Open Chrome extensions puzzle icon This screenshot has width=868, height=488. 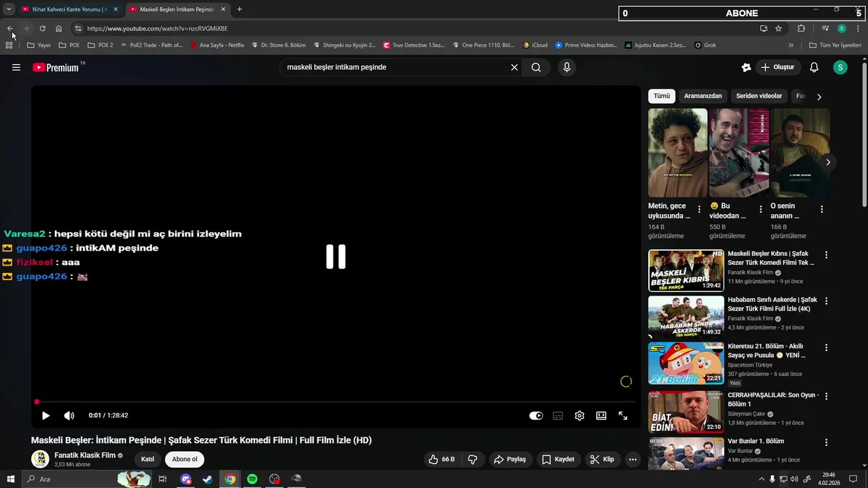[x=801, y=28]
